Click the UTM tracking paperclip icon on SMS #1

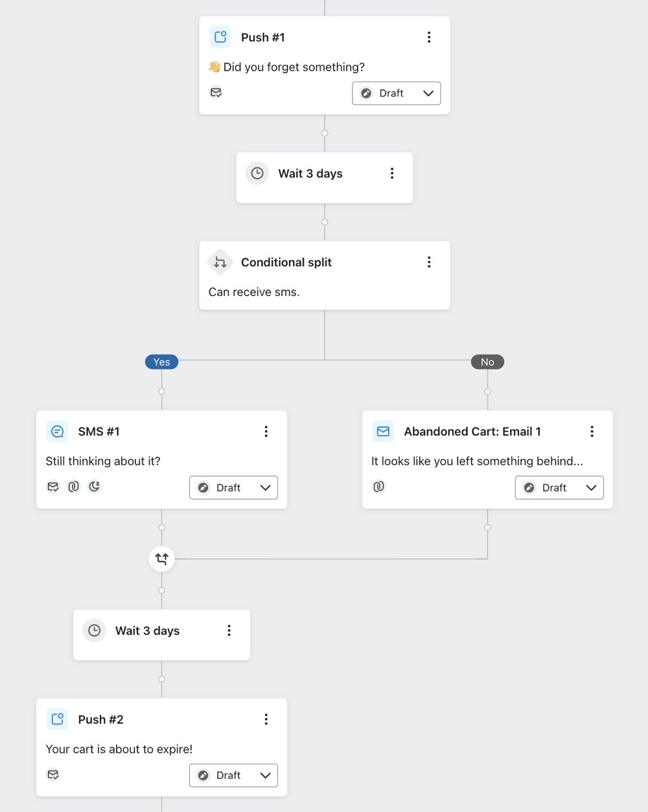73,486
